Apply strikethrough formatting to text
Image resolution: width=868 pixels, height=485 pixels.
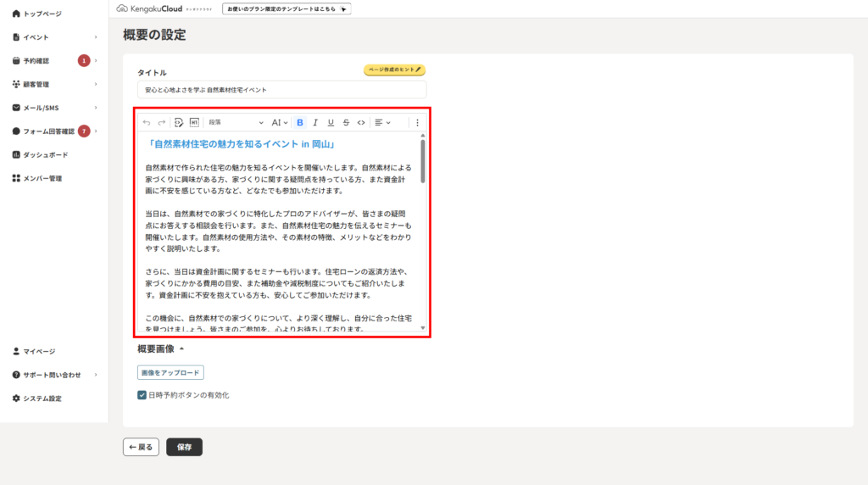click(346, 122)
